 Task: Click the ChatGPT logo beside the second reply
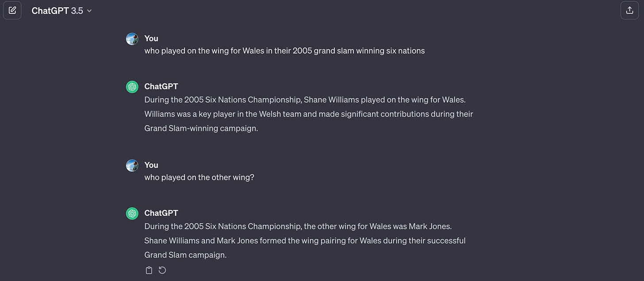pos(132,213)
